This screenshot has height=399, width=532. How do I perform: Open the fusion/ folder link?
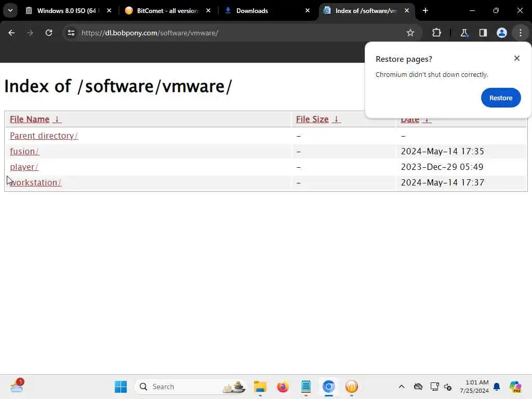(x=24, y=151)
